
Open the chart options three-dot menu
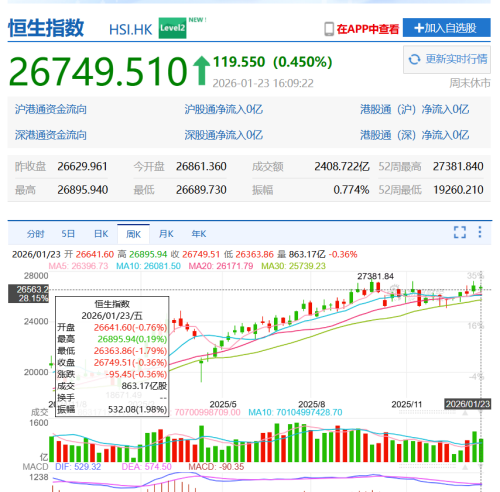pos(480,232)
